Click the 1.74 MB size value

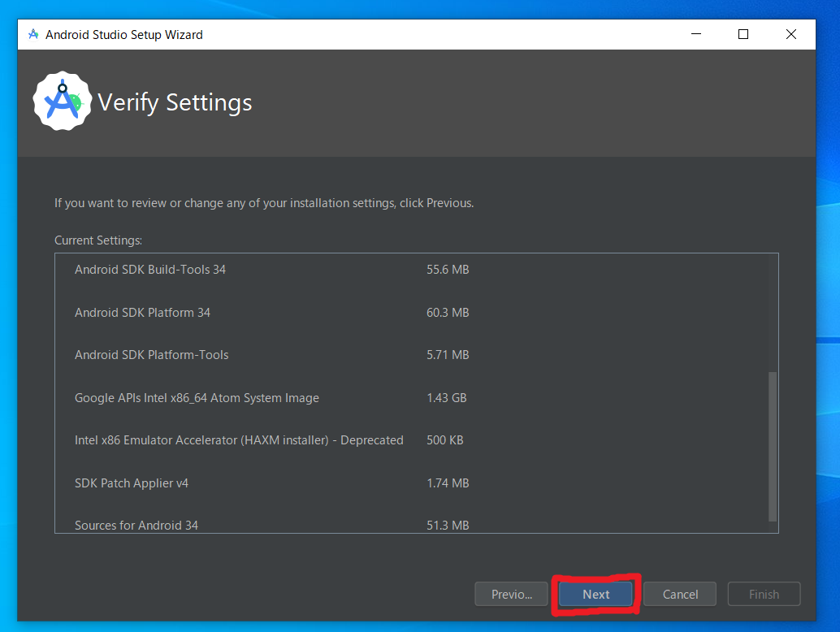pos(448,483)
